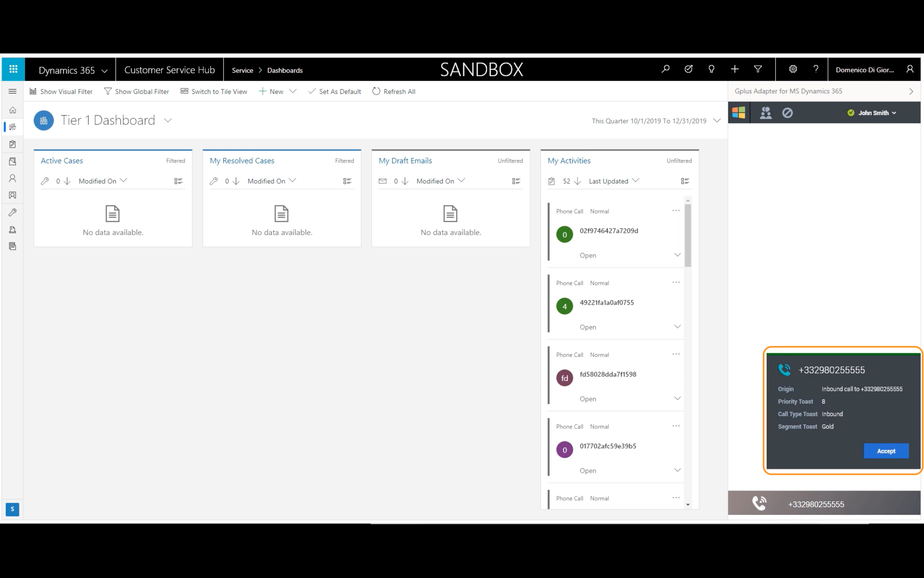Toggle sort direction arrow in My Resolved Cases
Image resolution: width=924 pixels, height=578 pixels.
[236, 181]
